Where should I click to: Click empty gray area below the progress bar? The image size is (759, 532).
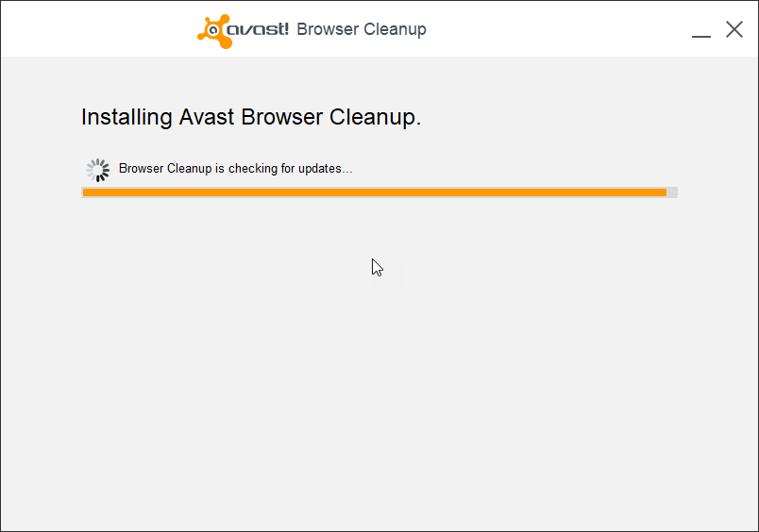click(378, 330)
